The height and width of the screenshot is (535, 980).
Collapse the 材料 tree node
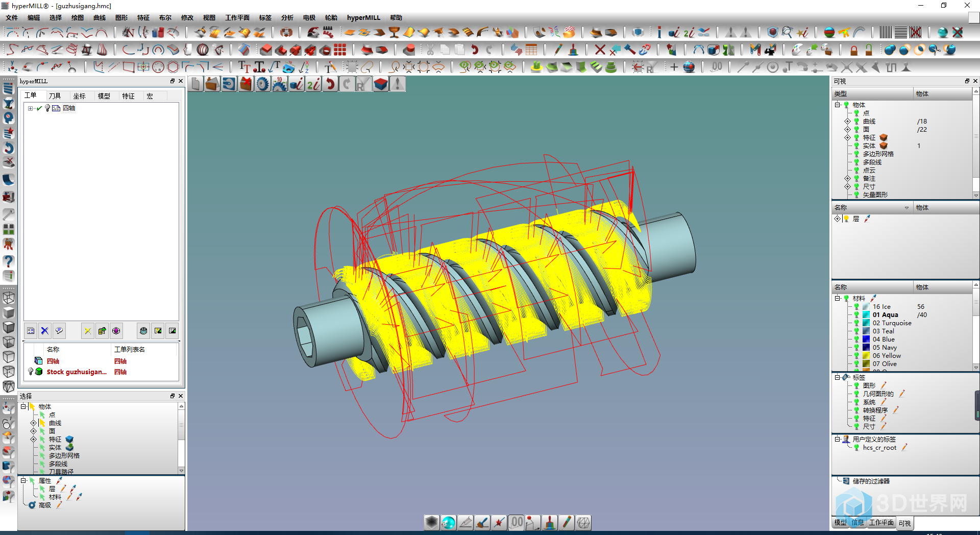tap(838, 298)
